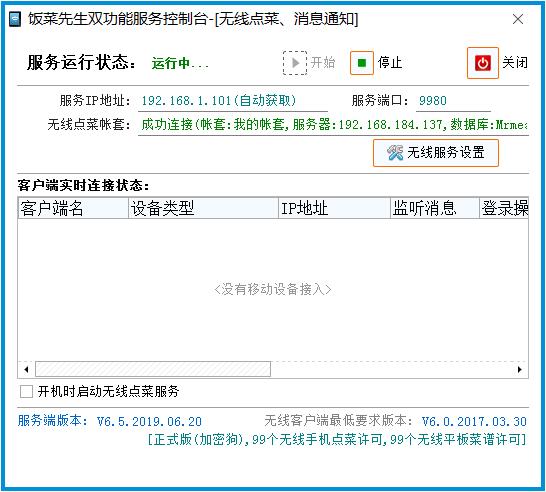This screenshot has height=492, width=546.
Task: Click the IP地址 column header
Action: (334, 208)
